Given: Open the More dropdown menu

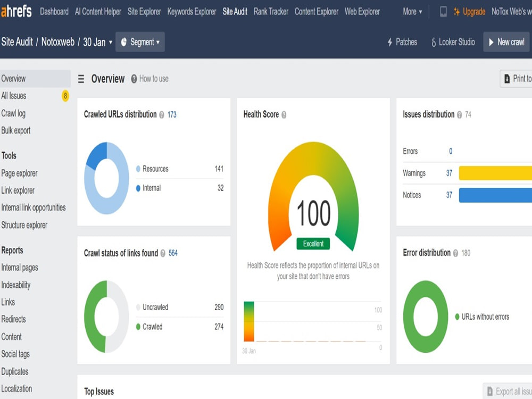Looking at the screenshot, I should [412, 12].
